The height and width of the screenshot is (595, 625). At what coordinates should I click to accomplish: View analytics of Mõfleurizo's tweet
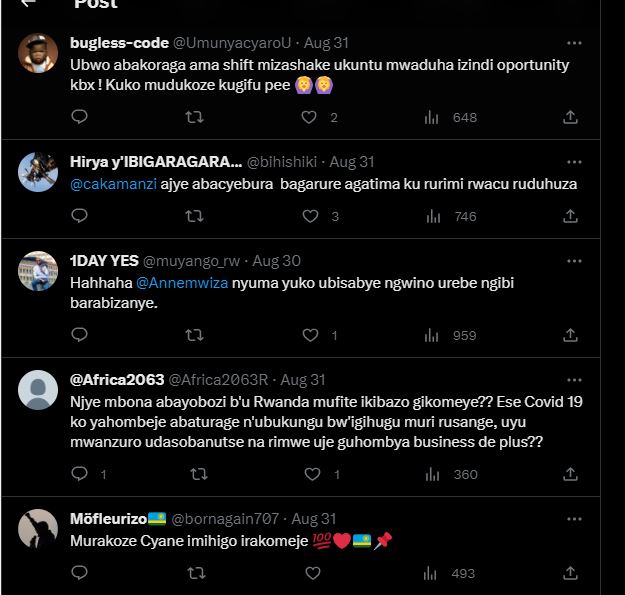[x=432, y=573]
